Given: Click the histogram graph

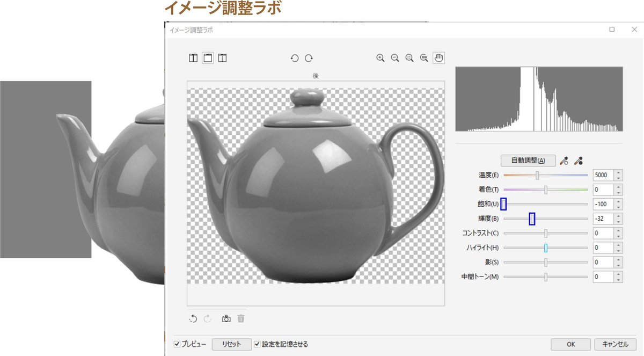Looking at the screenshot, I should tap(539, 99).
